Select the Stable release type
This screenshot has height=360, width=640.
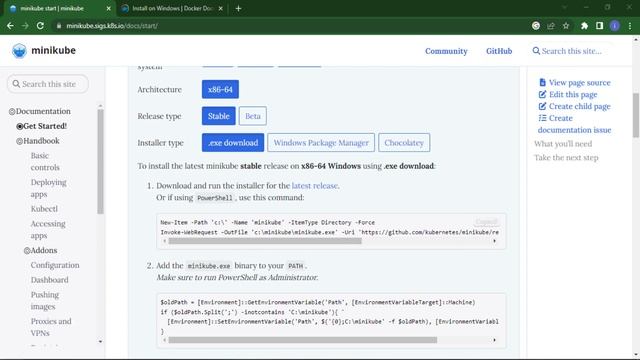tap(219, 116)
